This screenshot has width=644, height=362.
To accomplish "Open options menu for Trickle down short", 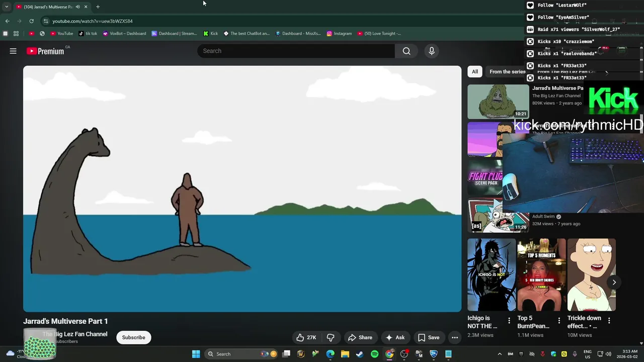I will (x=609, y=320).
